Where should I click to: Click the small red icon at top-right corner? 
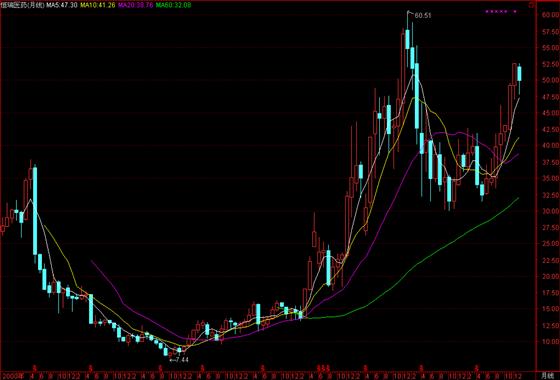click(x=531, y=5)
